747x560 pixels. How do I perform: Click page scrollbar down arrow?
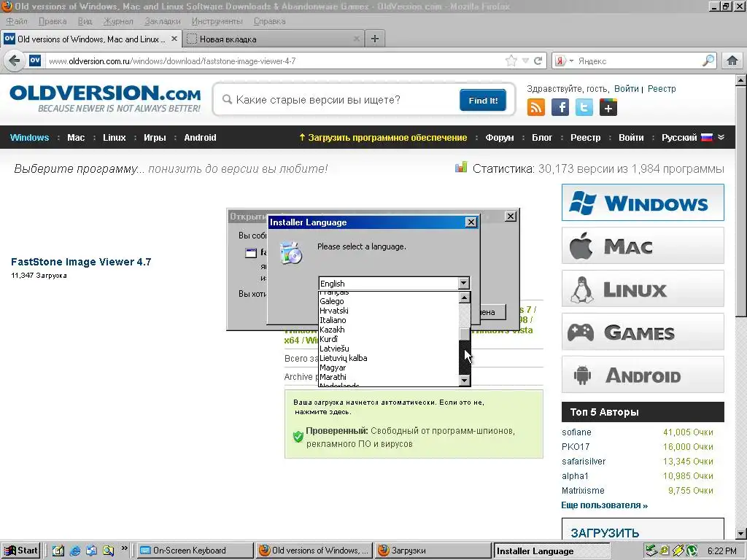click(x=740, y=533)
